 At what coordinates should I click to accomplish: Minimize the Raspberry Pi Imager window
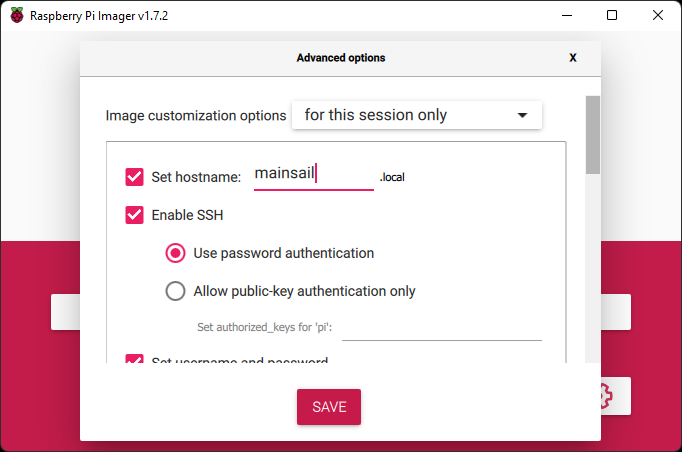coord(567,15)
